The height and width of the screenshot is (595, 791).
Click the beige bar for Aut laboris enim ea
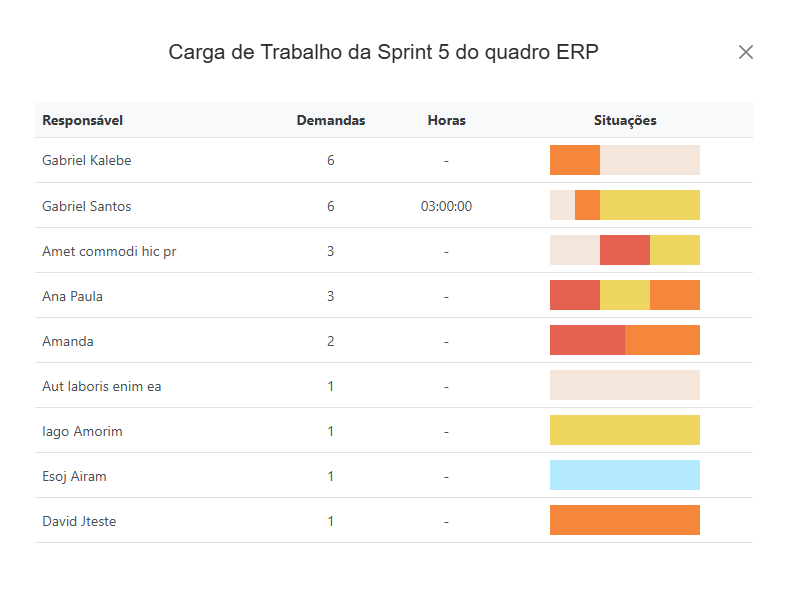[x=625, y=385]
